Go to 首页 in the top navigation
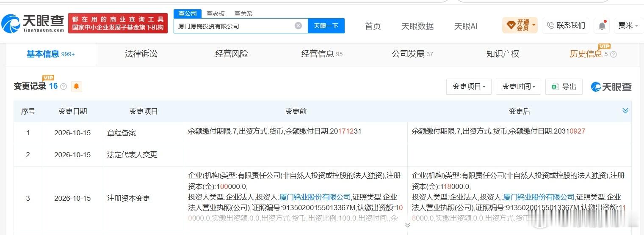644x235 pixels. coord(373,26)
